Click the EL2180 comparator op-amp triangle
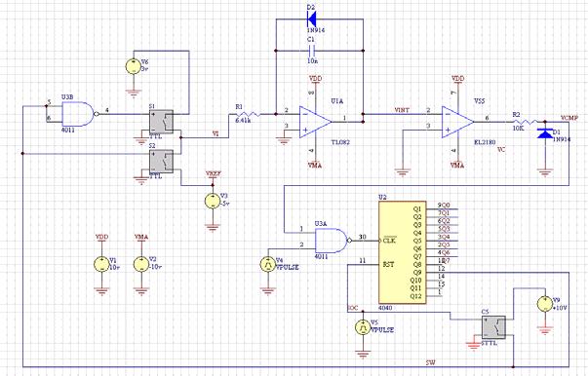 tap(457, 122)
